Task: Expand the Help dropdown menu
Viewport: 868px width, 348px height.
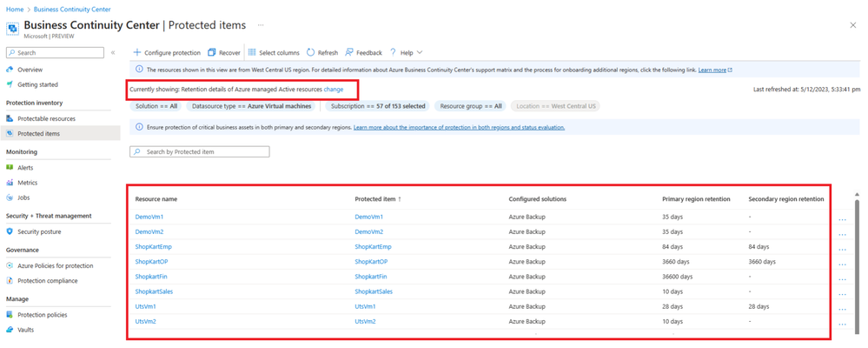Action: 407,53
